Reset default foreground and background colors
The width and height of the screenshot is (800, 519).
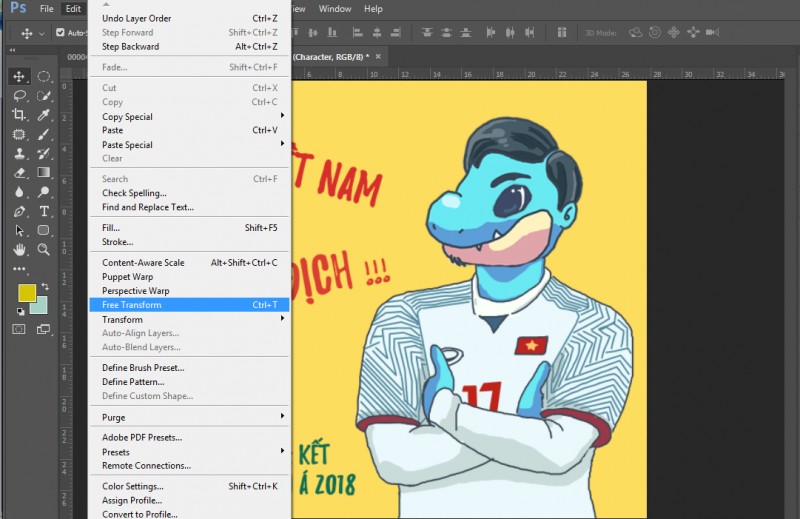[20, 311]
